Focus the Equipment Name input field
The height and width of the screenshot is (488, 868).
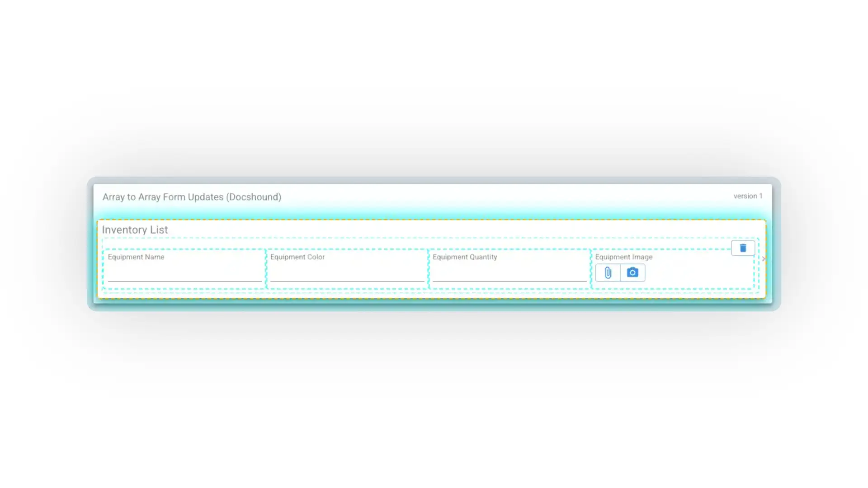pyautogui.click(x=184, y=272)
